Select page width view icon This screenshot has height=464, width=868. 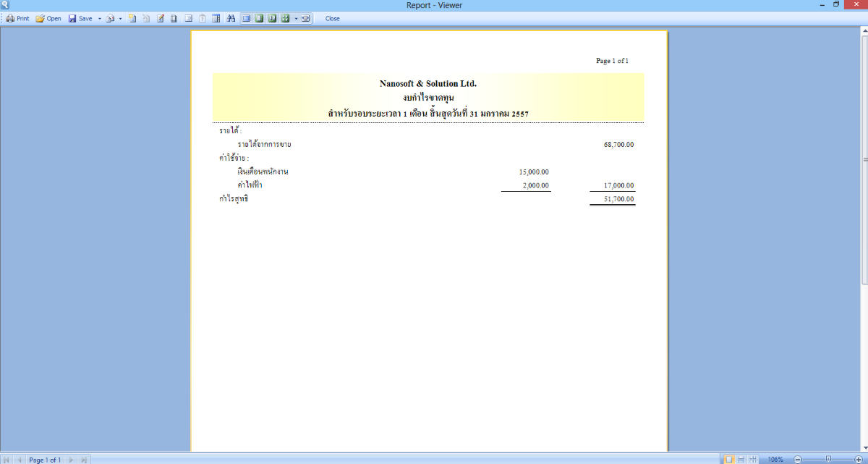click(305, 18)
